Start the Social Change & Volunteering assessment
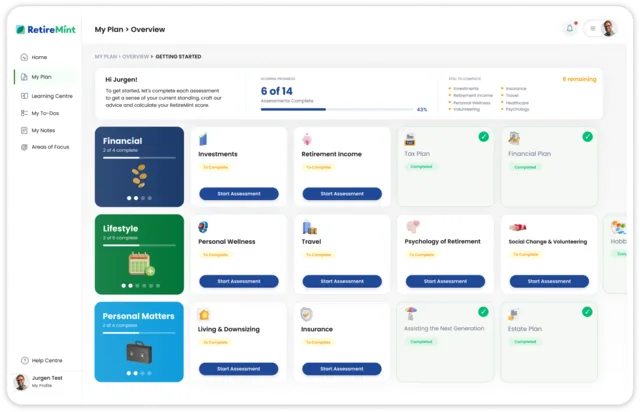The width and height of the screenshot is (640, 412). coord(549,281)
